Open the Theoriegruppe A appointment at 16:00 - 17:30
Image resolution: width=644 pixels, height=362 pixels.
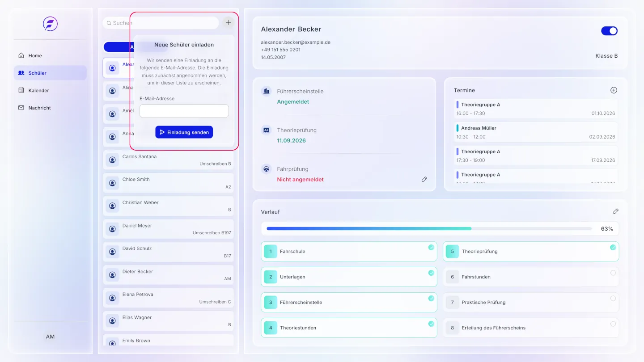click(535, 109)
